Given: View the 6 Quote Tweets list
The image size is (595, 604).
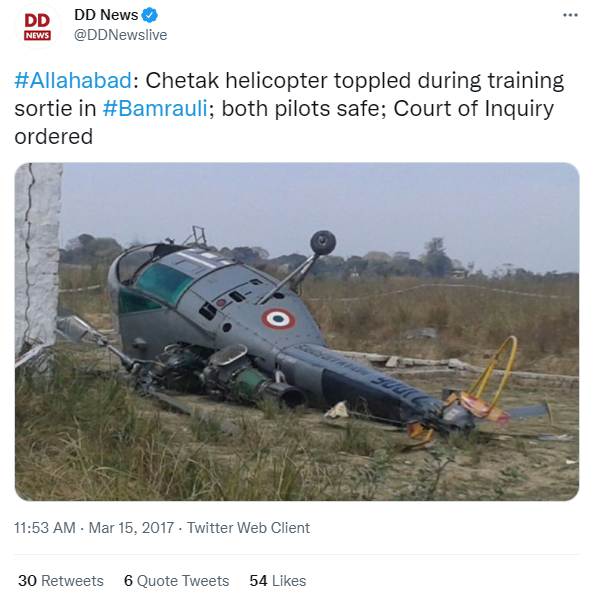Looking at the screenshot, I should [176, 581].
